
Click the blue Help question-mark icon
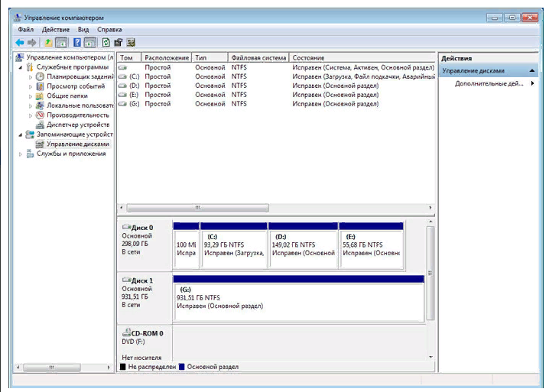coord(77,43)
